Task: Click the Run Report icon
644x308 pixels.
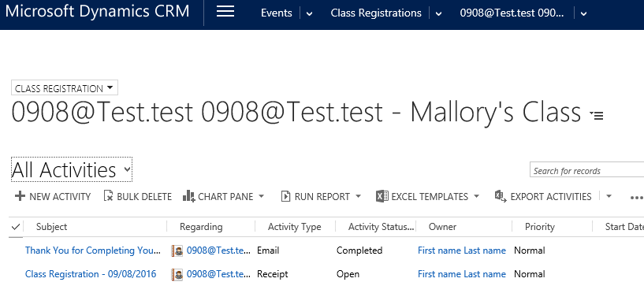Action: [285, 196]
